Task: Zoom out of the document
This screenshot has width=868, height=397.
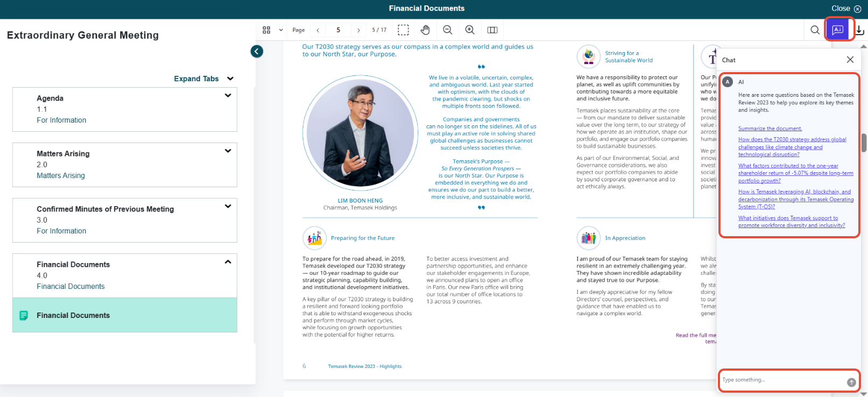Action: (447, 30)
